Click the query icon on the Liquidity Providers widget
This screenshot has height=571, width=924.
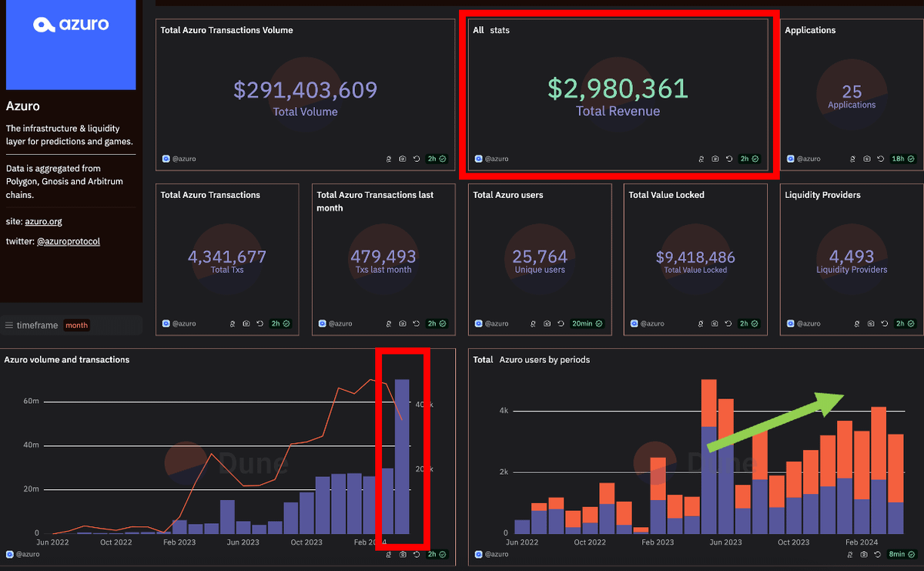click(856, 324)
